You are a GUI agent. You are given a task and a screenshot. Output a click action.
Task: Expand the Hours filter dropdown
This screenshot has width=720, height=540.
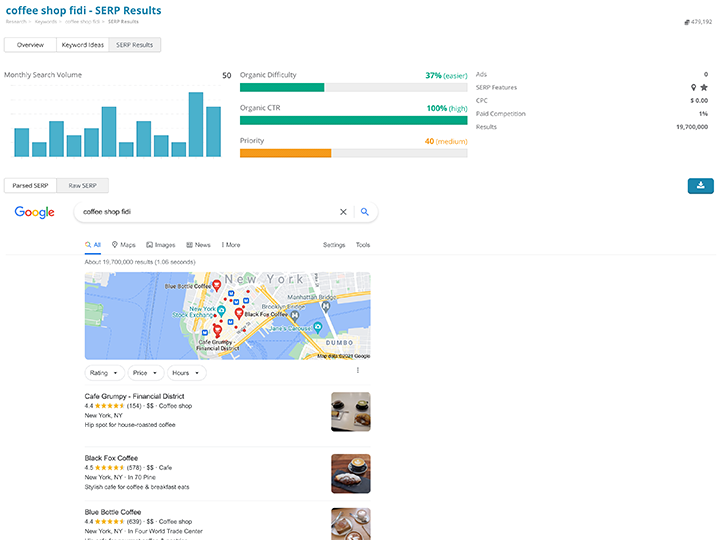[x=185, y=373]
